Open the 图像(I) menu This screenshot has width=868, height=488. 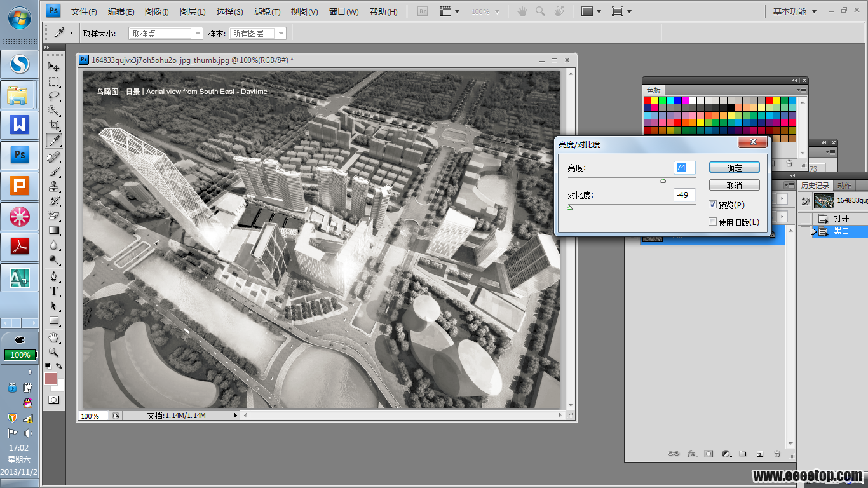(x=156, y=12)
